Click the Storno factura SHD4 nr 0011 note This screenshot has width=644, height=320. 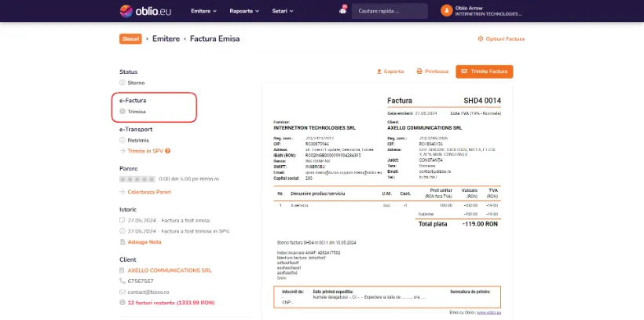(317, 243)
